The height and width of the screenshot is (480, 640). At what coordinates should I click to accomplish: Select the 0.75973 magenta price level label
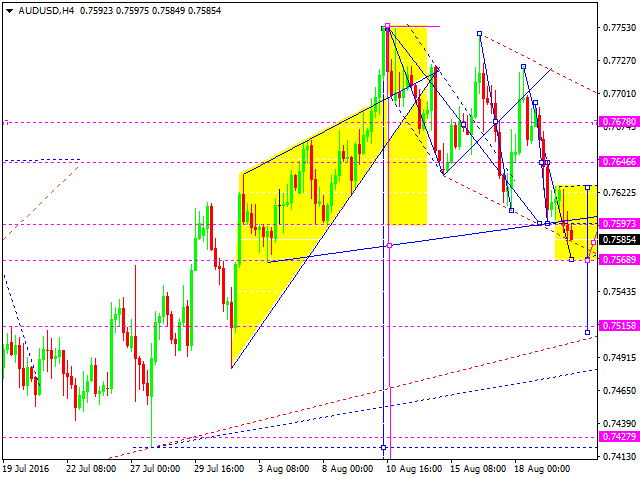tap(619, 224)
